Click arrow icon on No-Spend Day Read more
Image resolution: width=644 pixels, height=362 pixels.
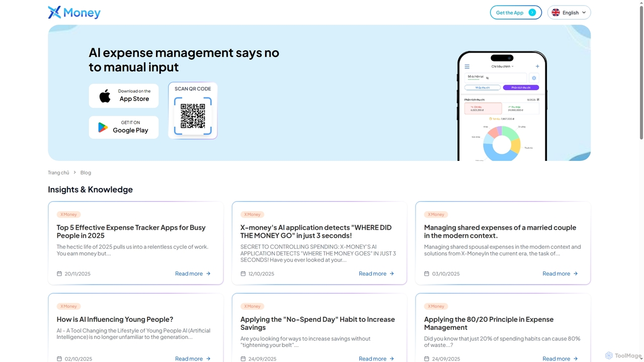[392, 358]
